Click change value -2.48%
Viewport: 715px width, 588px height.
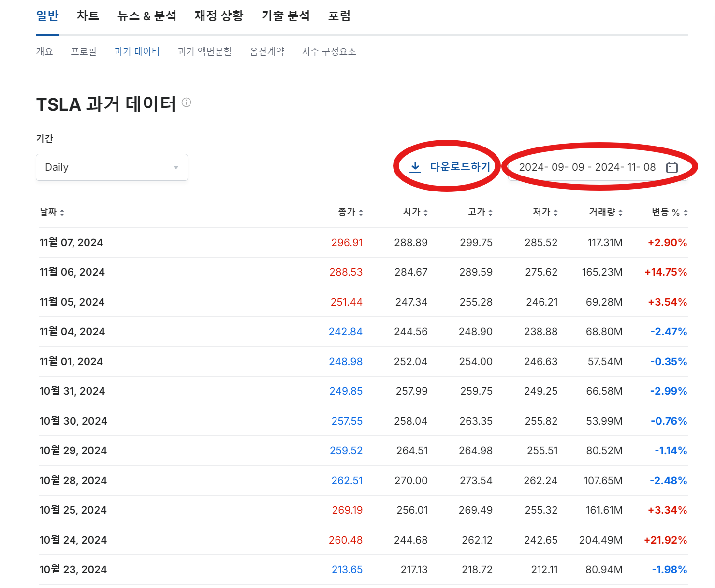click(x=669, y=481)
